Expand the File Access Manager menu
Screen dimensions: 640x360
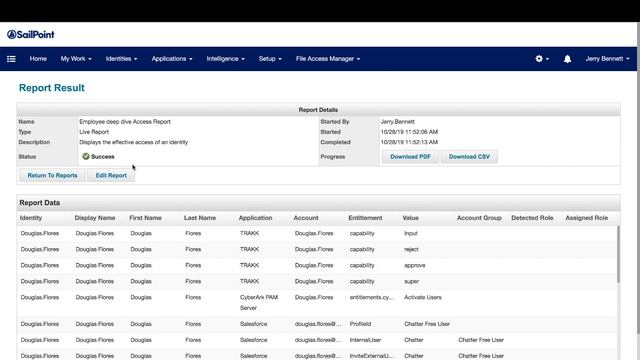(x=328, y=59)
